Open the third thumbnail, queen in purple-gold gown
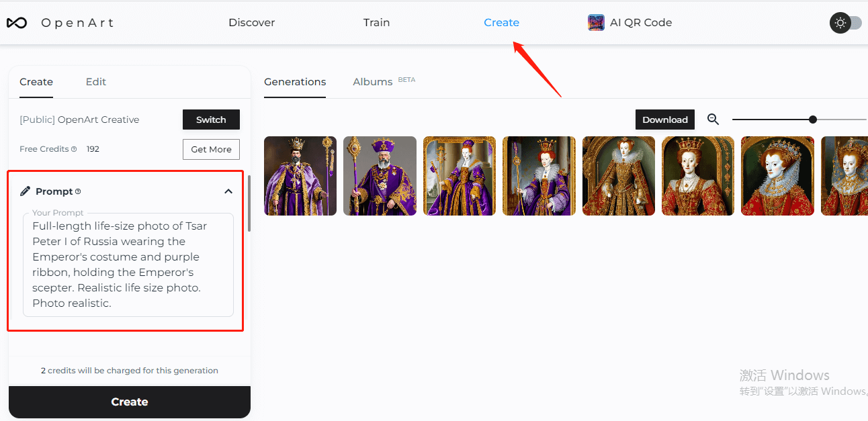This screenshot has height=421, width=868. [x=460, y=176]
